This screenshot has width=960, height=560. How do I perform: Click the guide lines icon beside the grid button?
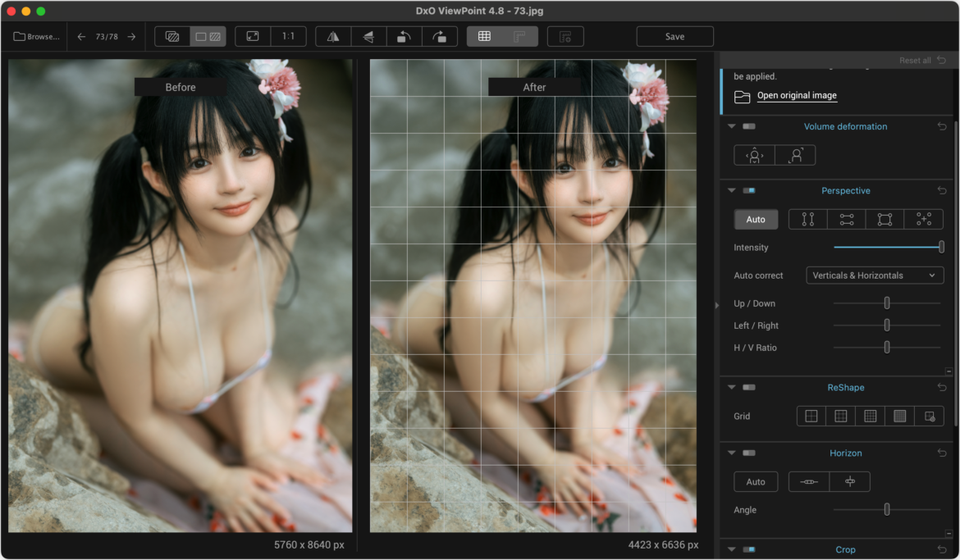tap(520, 37)
